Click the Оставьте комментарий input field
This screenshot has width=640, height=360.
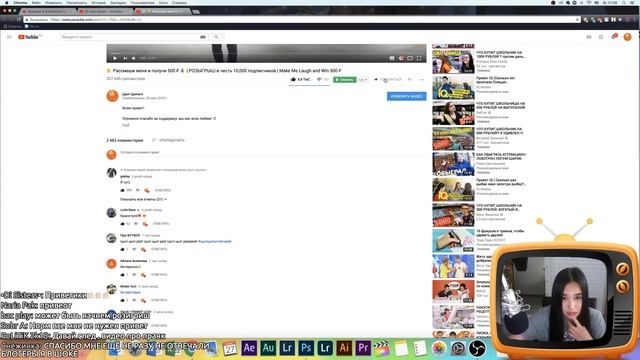coord(273,153)
